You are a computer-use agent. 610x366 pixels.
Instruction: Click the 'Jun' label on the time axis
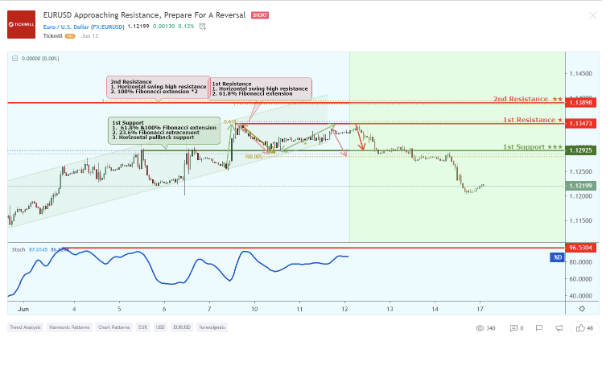(23, 309)
